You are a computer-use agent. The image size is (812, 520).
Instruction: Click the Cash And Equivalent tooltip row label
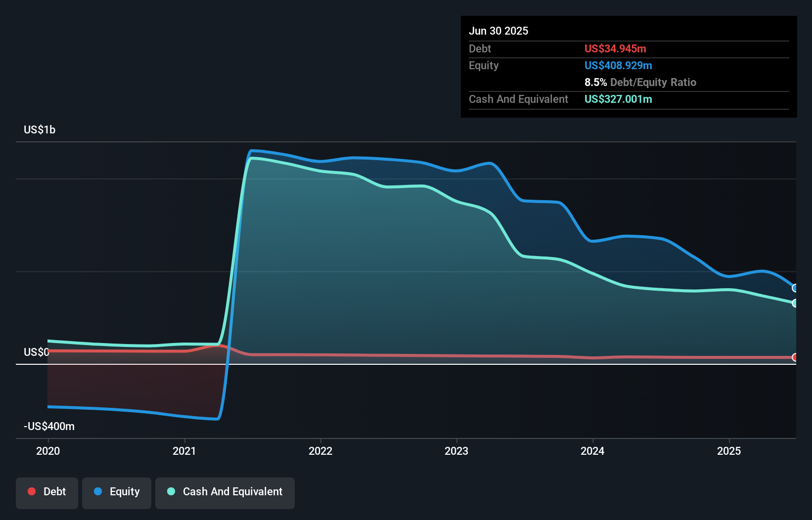(518, 99)
